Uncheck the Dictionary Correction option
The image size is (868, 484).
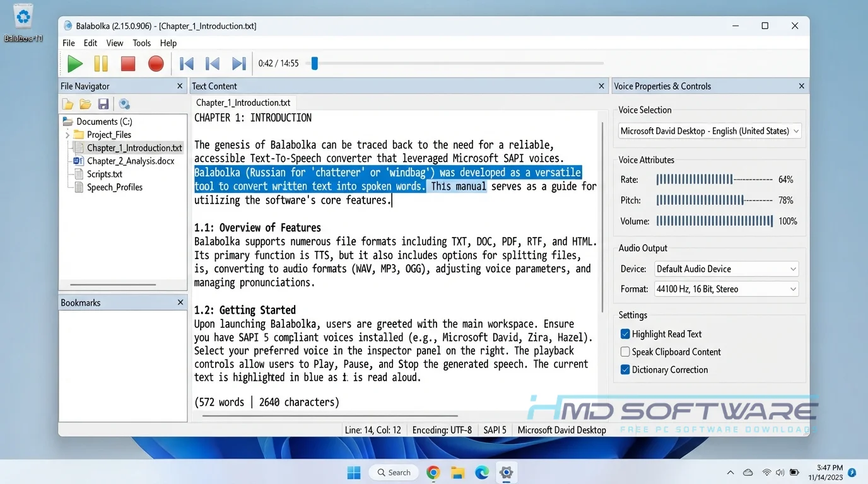click(x=625, y=370)
